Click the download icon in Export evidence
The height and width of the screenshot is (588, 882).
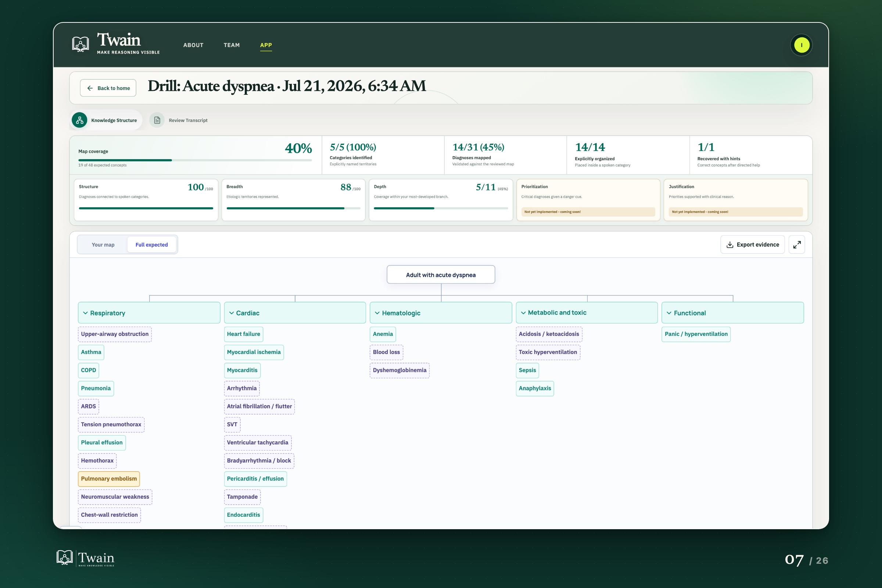point(729,244)
